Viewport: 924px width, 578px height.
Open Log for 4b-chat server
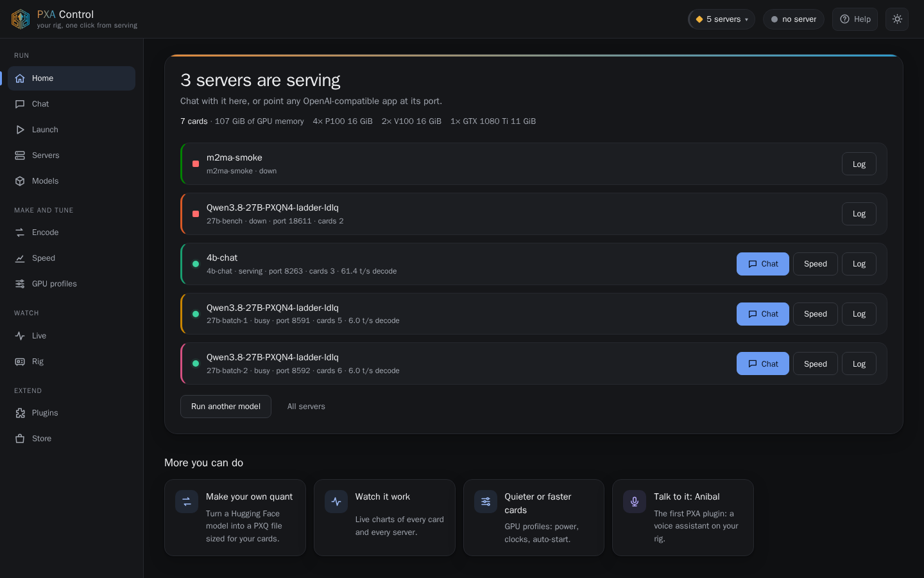click(x=859, y=264)
